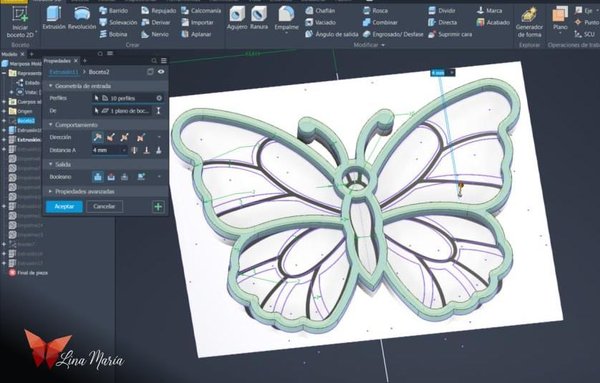The image size is (600, 383).
Task: Choose the Dividir split tool
Action: click(442, 11)
